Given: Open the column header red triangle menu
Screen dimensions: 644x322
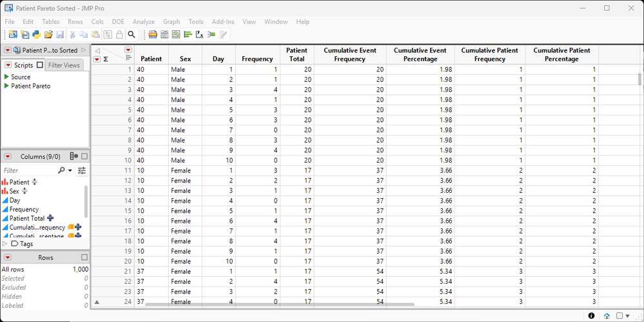Looking at the screenshot, I should click(x=128, y=50).
